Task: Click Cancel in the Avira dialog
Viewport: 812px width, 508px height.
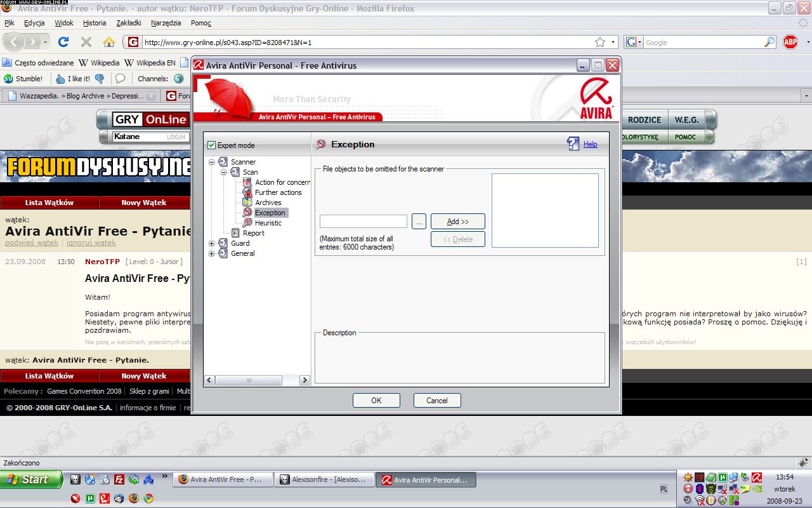Action: (x=437, y=401)
